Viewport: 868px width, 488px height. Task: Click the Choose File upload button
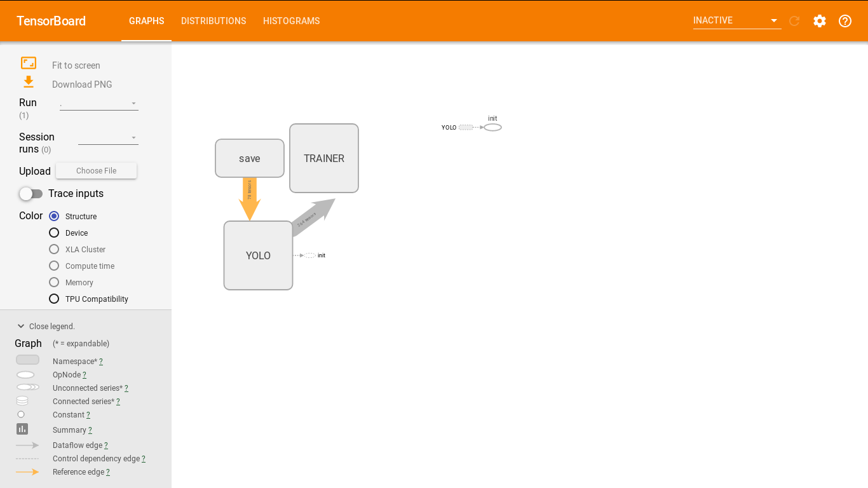[97, 171]
